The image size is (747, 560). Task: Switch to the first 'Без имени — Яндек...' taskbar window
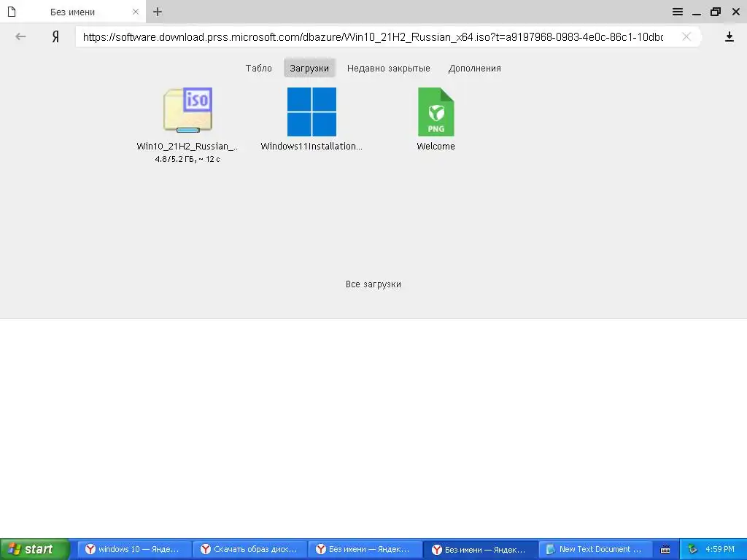(x=365, y=549)
